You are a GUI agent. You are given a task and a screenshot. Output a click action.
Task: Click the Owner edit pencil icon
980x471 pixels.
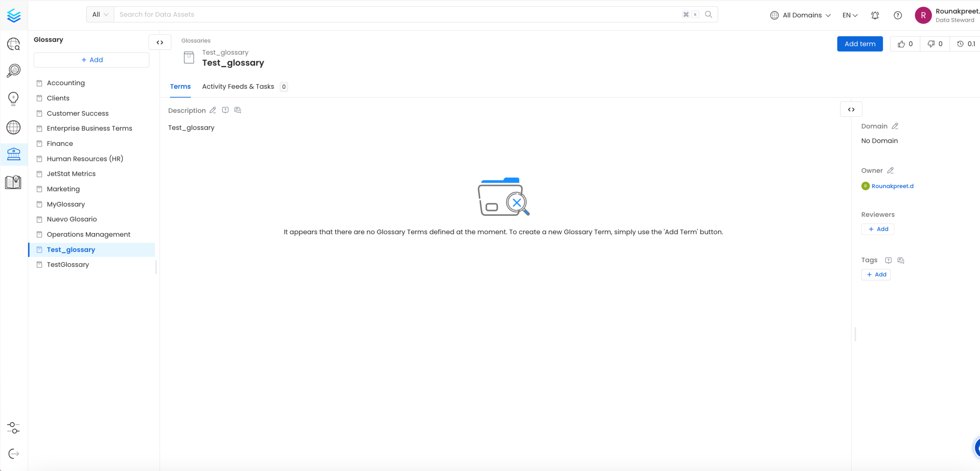891,171
